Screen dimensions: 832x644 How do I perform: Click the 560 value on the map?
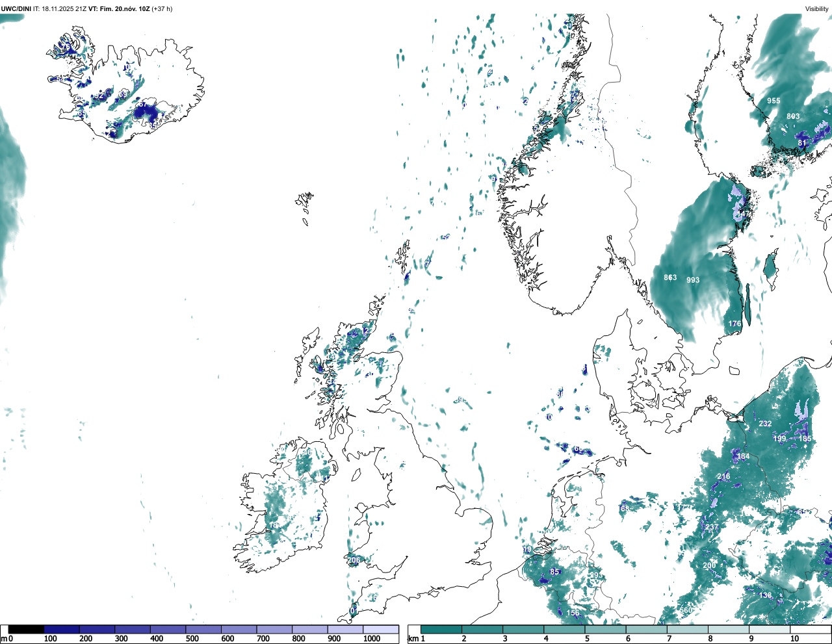[686, 611]
